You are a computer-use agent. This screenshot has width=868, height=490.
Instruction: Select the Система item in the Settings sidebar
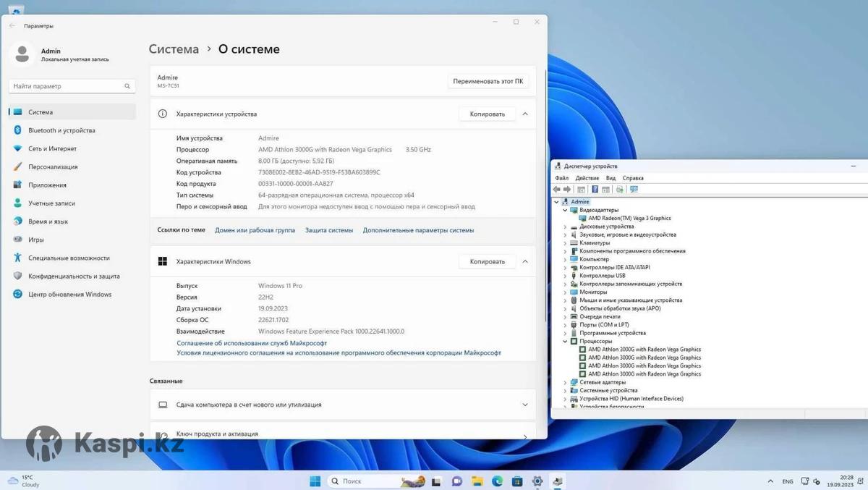(x=72, y=112)
